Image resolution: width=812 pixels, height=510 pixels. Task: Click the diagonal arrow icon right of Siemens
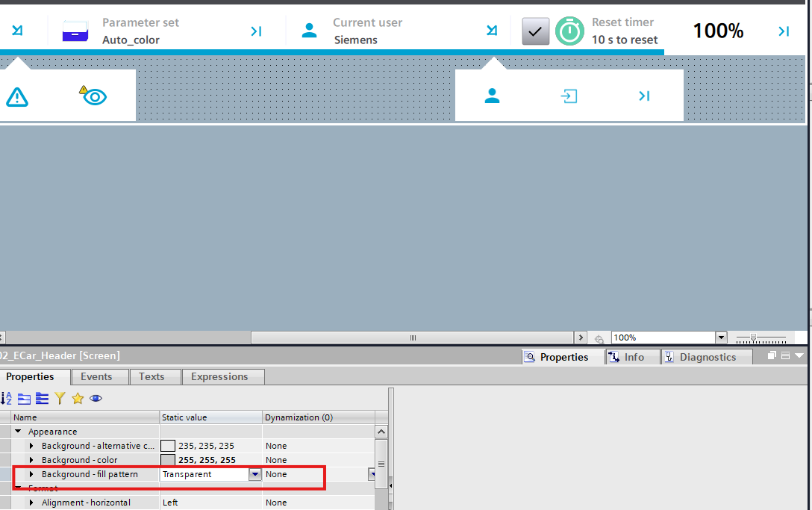(492, 31)
